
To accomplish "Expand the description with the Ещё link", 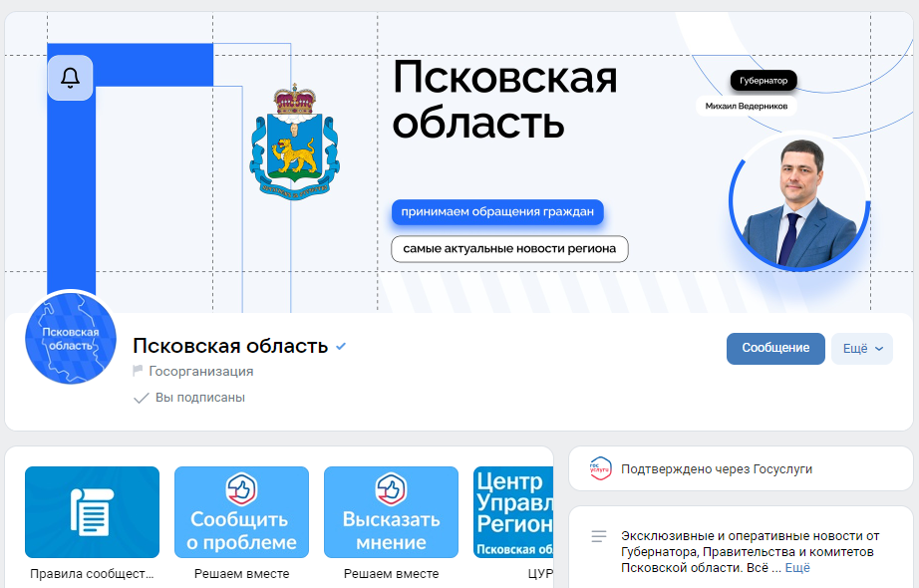I will tap(797, 567).
